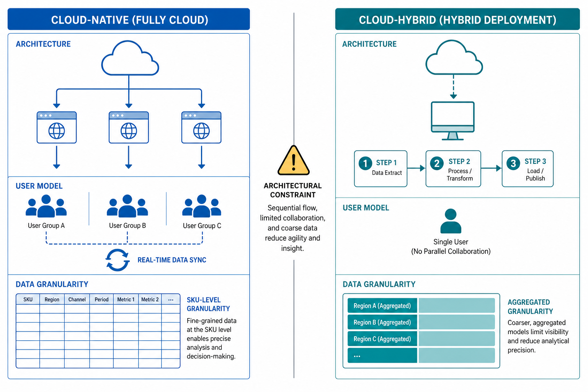Select the User Group A people icon
The width and height of the screenshot is (588, 392).
(46, 206)
